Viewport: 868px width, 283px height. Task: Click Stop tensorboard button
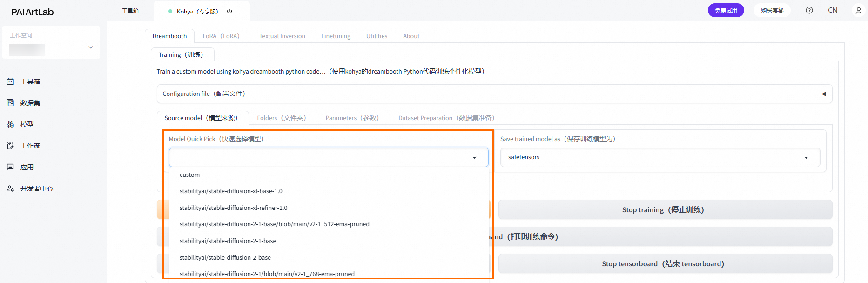[665, 263]
